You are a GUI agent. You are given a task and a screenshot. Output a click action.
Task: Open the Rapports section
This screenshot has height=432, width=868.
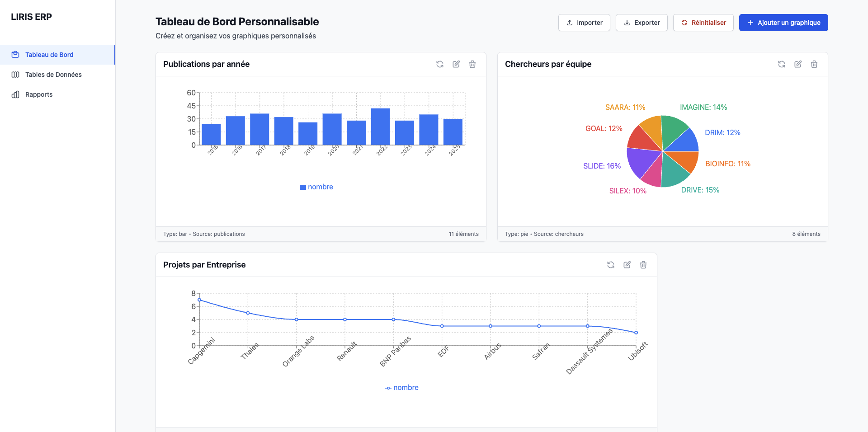click(38, 94)
